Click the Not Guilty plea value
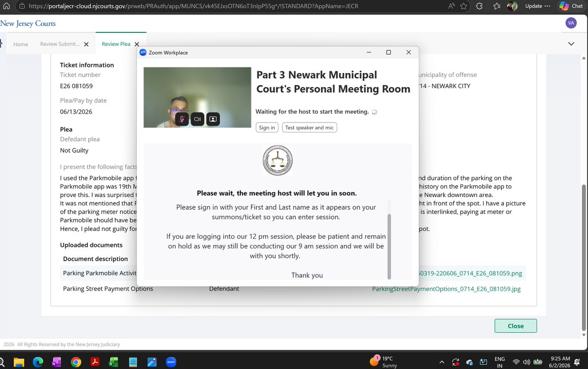 tap(74, 150)
